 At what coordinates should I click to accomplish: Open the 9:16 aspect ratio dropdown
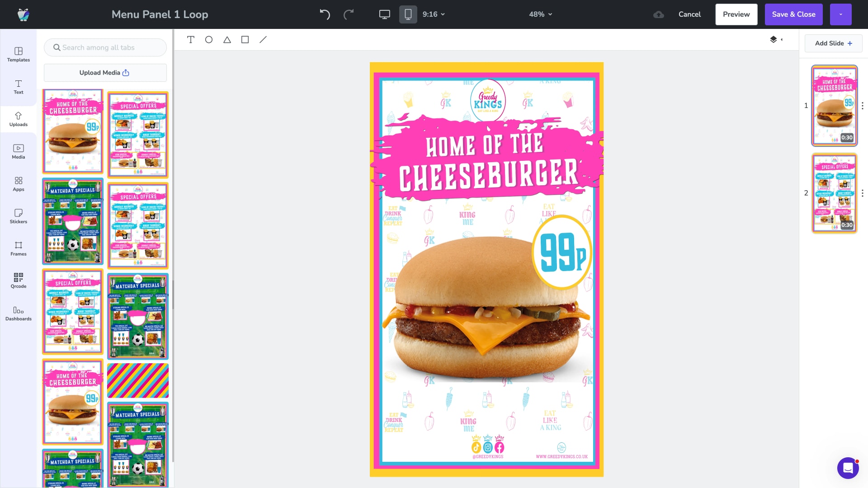click(434, 14)
